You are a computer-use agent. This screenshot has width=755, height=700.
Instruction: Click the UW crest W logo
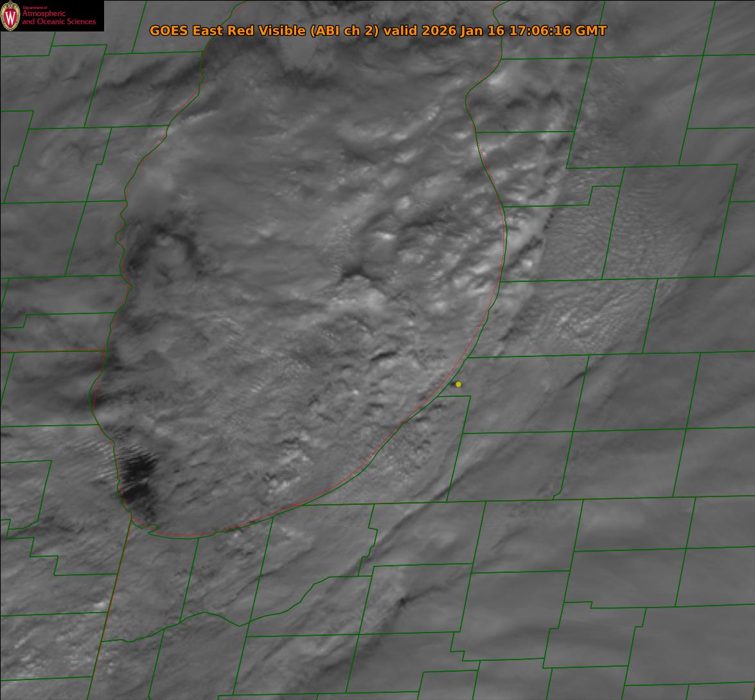pyautogui.click(x=10, y=16)
